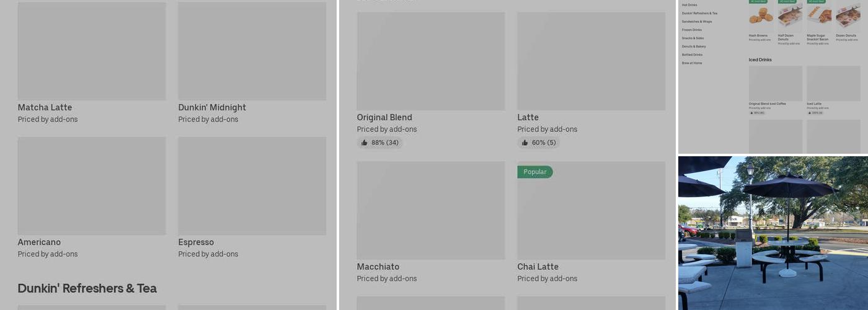The width and height of the screenshot is (868, 310).
Task: Open the Snacks & Sides category
Action: [693, 38]
